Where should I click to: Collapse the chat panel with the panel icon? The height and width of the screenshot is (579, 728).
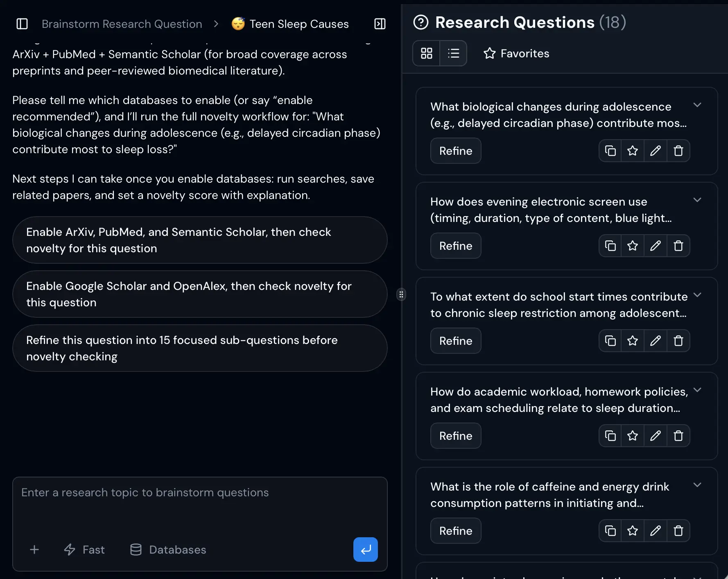(x=379, y=24)
